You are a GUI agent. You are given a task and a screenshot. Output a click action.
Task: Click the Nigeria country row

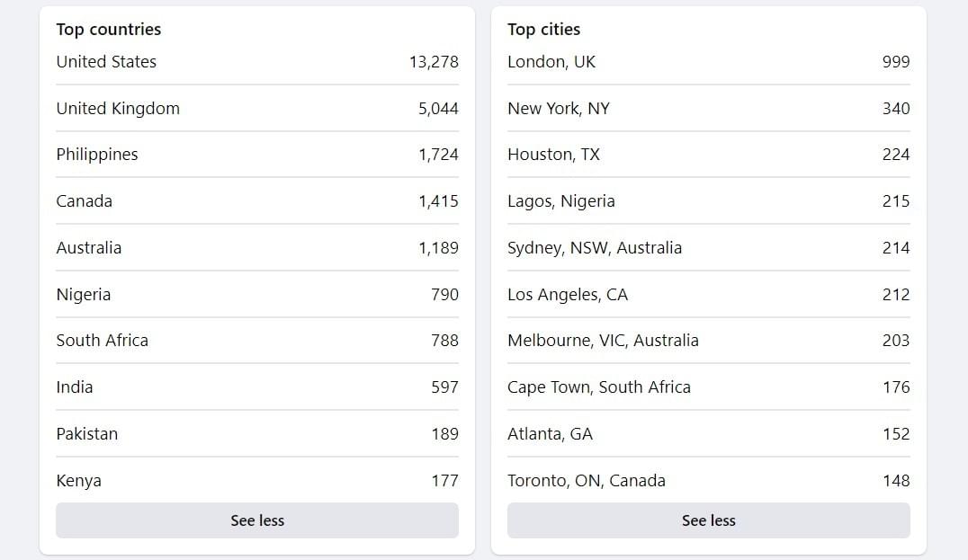(256, 294)
